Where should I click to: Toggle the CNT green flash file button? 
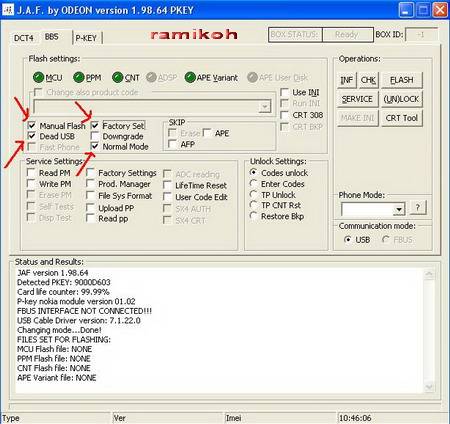coord(118,78)
